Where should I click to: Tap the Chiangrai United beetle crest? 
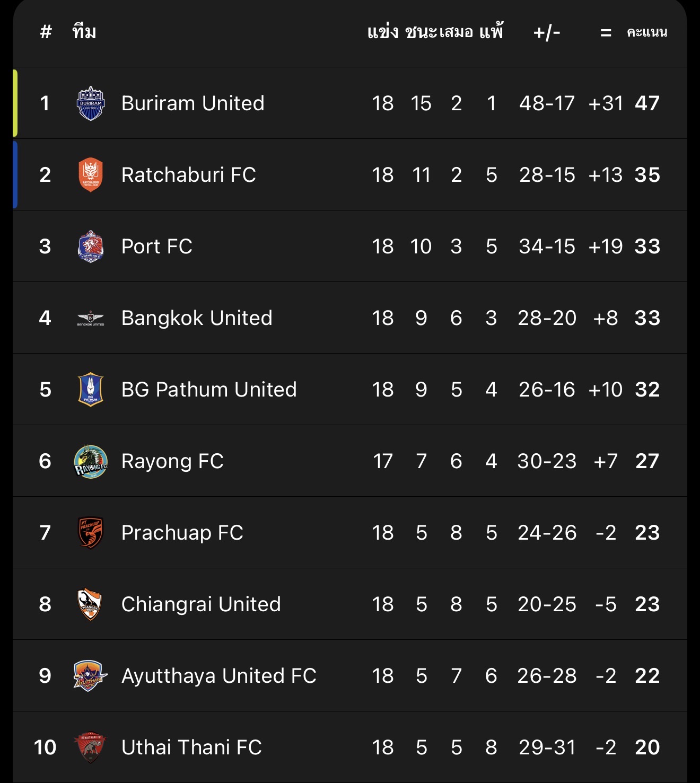point(90,604)
